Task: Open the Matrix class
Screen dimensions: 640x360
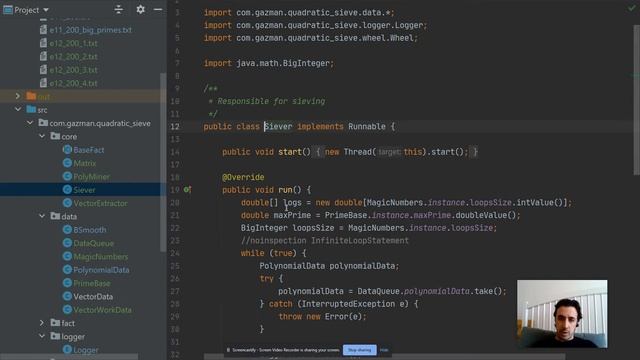Action: [x=84, y=163]
